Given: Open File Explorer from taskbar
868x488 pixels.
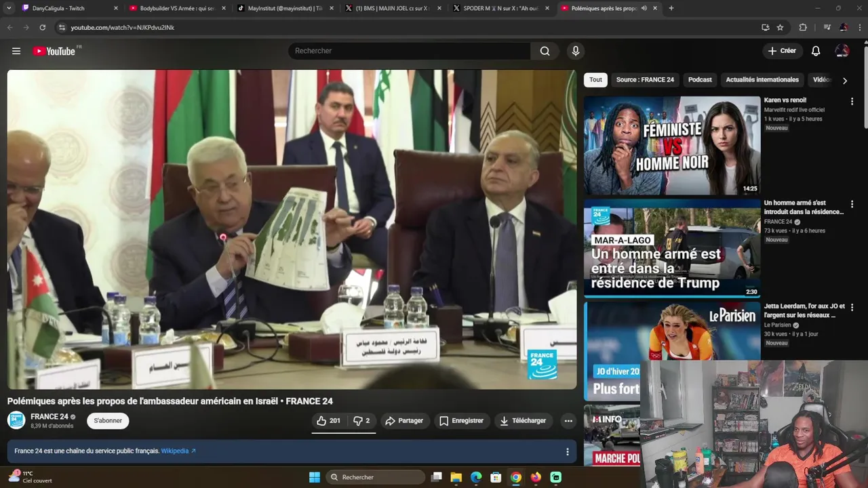Looking at the screenshot, I should [456, 477].
